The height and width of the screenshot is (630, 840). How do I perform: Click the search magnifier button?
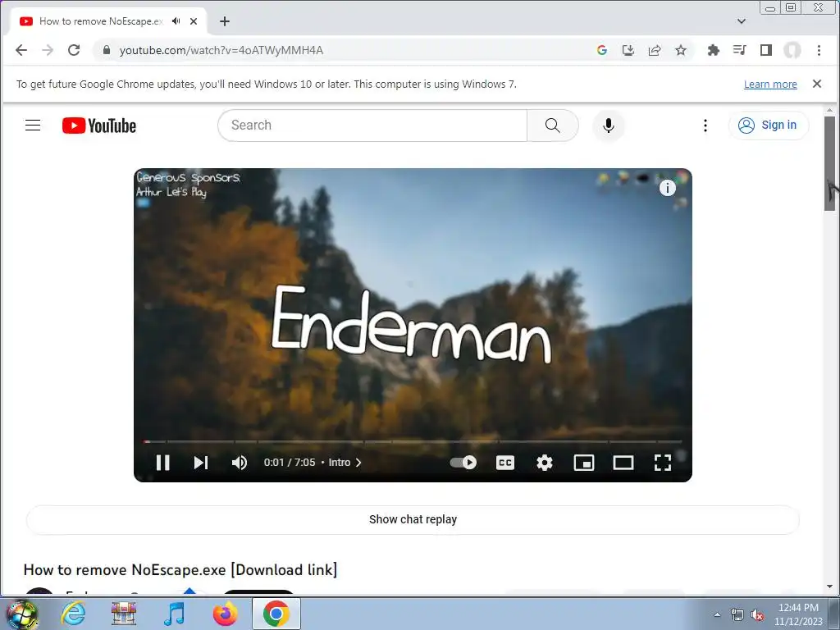point(552,126)
